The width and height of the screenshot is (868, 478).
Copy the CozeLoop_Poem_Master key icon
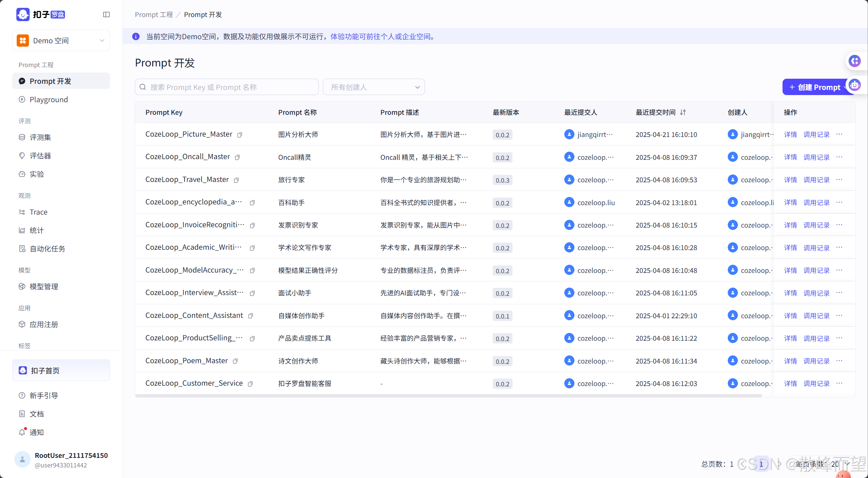(235, 361)
